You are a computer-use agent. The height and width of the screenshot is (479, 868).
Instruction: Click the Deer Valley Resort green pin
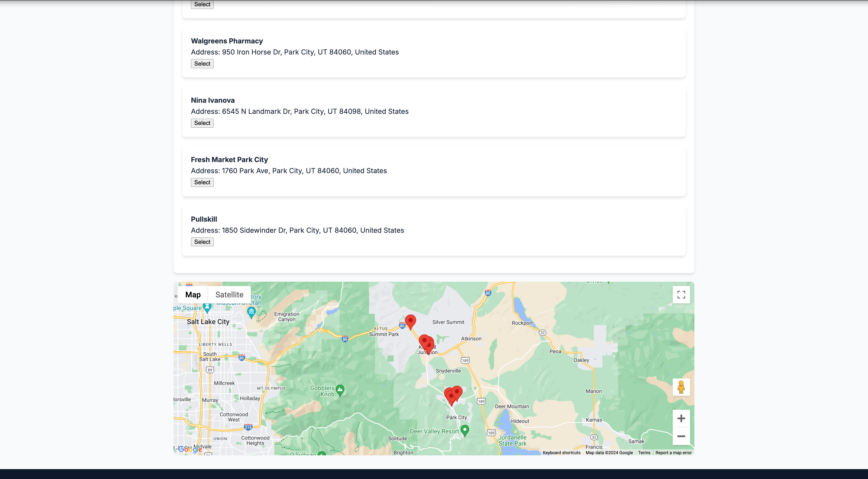point(465,431)
